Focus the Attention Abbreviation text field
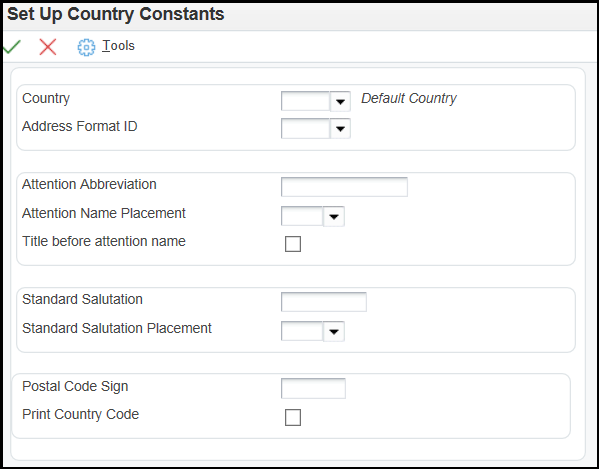Screen dimensions: 599x469 pyautogui.click(x=344, y=187)
